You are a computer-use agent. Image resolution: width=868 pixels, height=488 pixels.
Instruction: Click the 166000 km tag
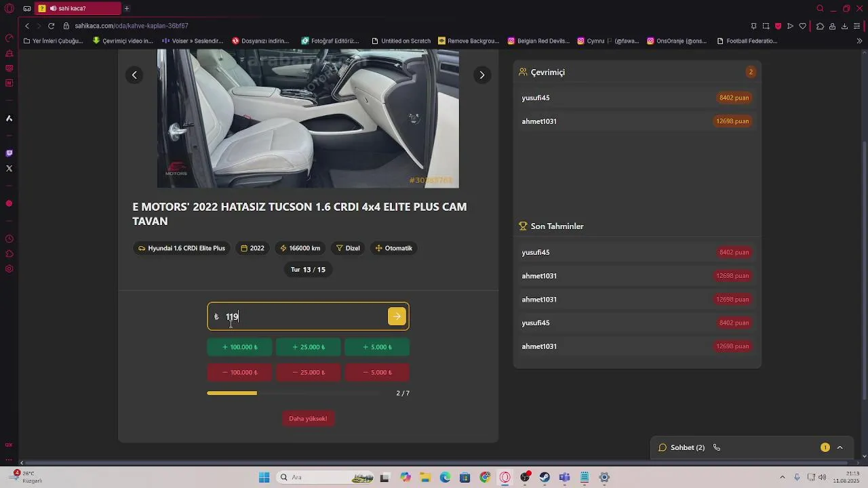tap(300, 248)
